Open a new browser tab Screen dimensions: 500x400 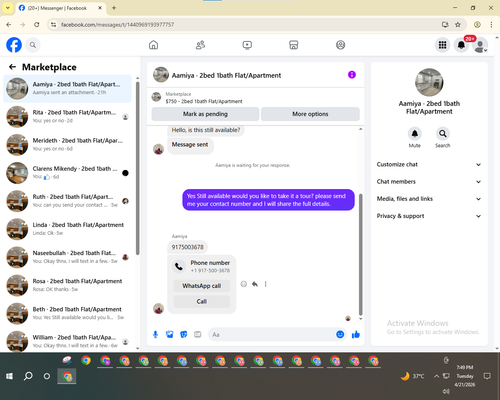coord(114,8)
